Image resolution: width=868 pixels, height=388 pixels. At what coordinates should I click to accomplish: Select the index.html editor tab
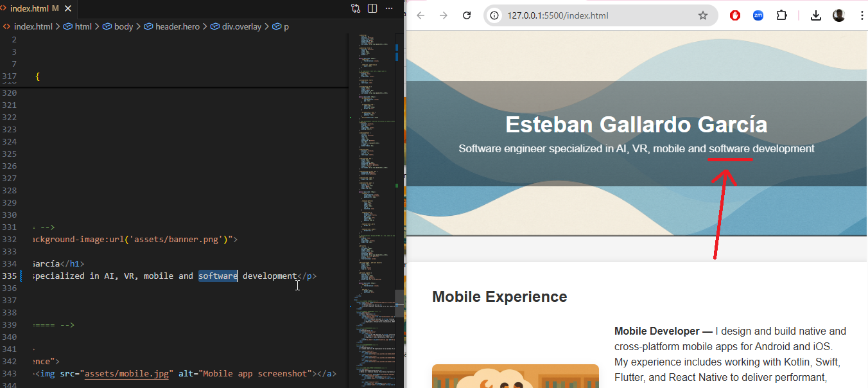[29, 8]
